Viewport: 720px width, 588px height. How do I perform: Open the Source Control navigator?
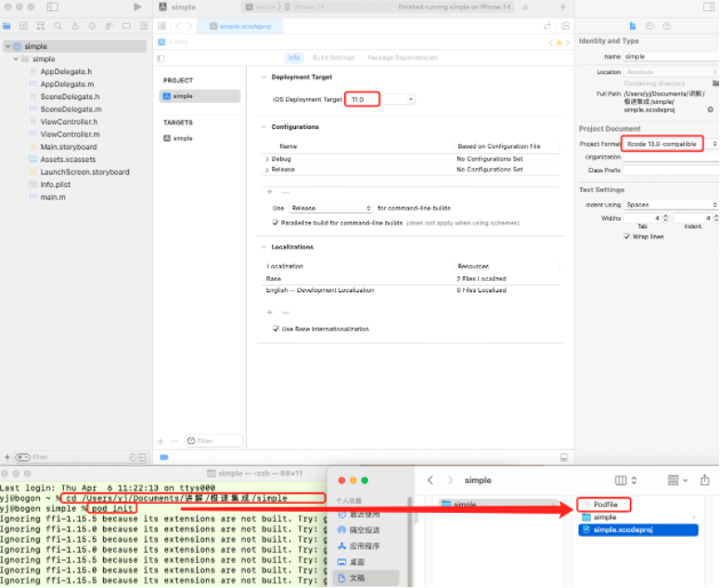point(23,26)
